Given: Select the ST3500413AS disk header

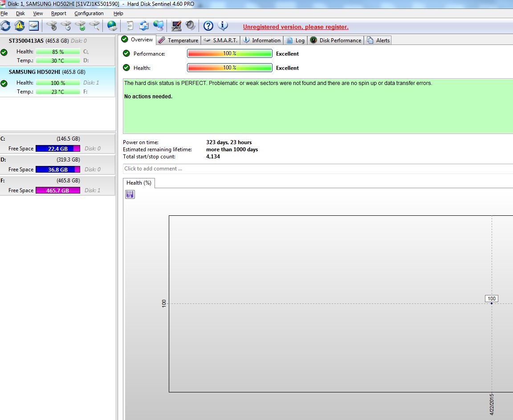Looking at the screenshot, I should coord(48,41).
